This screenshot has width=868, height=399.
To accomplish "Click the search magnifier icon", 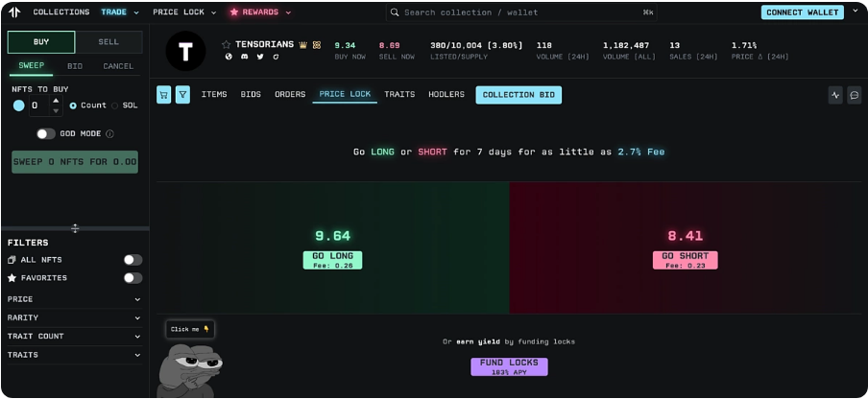I will [395, 12].
